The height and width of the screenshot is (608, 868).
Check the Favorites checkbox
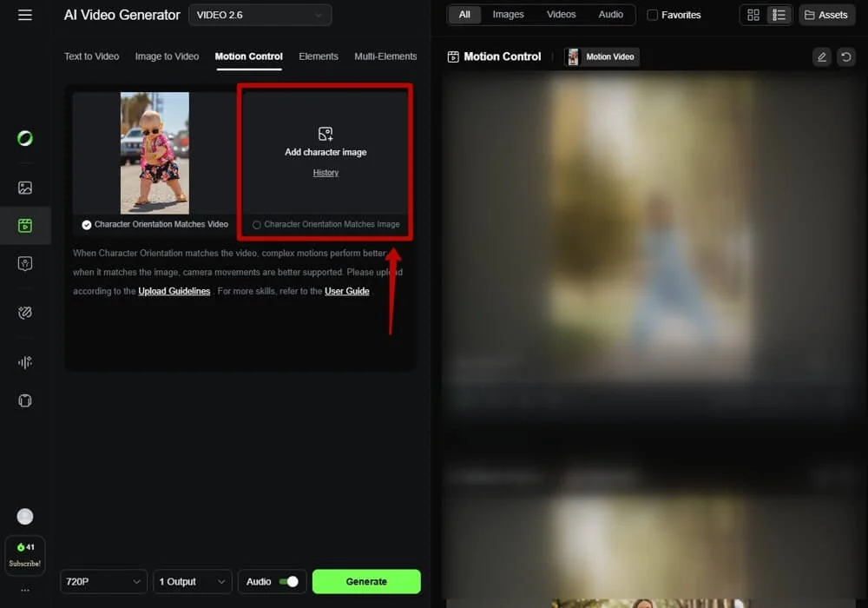(x=653, y=15)
